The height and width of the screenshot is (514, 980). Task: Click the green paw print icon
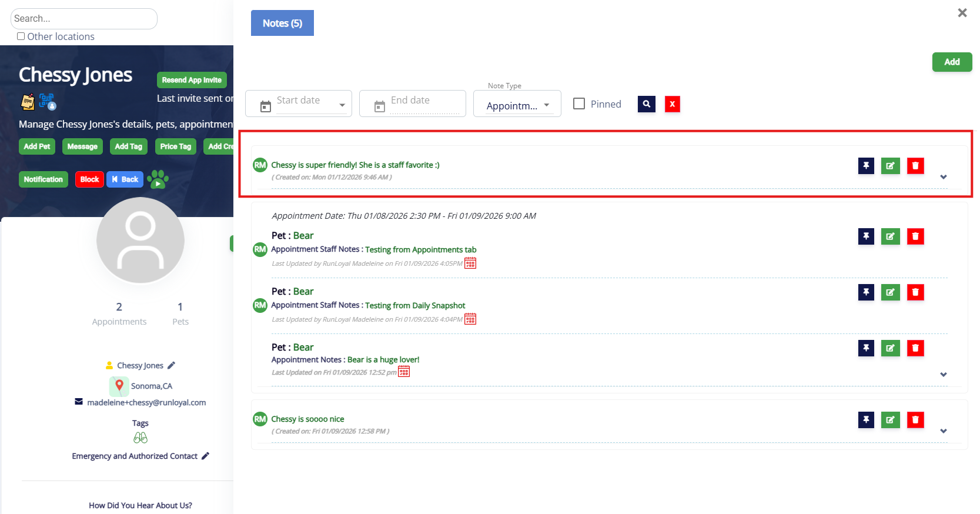(x=158, y=179)
